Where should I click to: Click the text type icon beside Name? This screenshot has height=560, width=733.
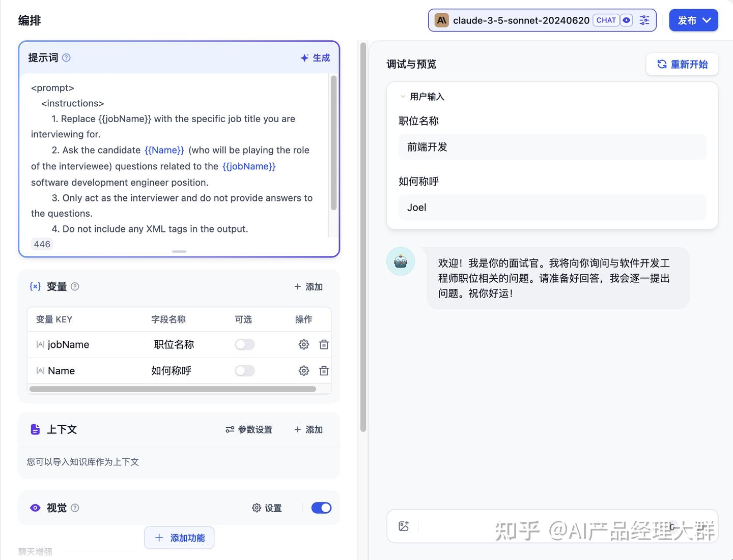coord(40,371)
